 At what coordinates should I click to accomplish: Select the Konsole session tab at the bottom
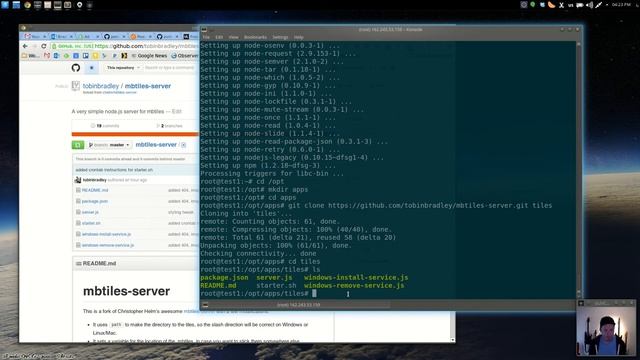[x=299, y=305]
